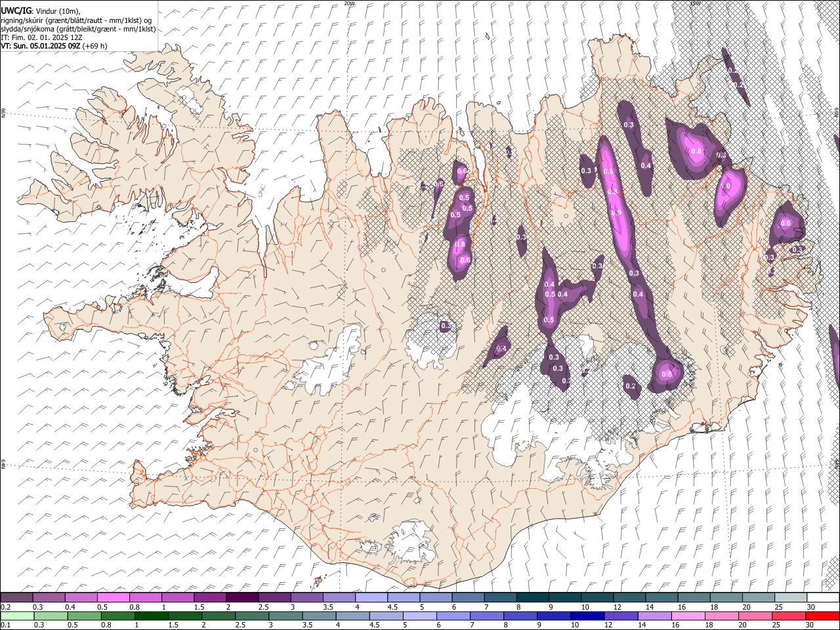The height and width of the screenshot is (630, 840).
Task: Click the legend label 0.1 in bottom row
Action: click(5, 625)
